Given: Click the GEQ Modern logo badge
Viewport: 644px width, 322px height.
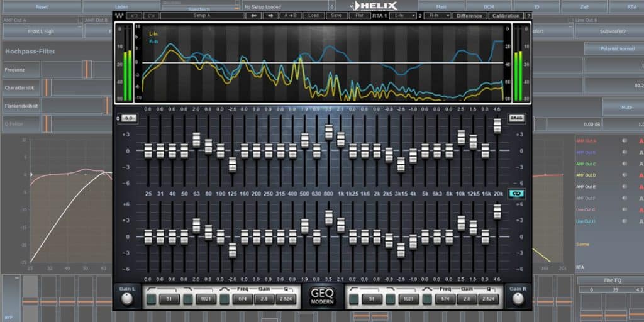Looking at the screenshot, I should coord(323,296).
